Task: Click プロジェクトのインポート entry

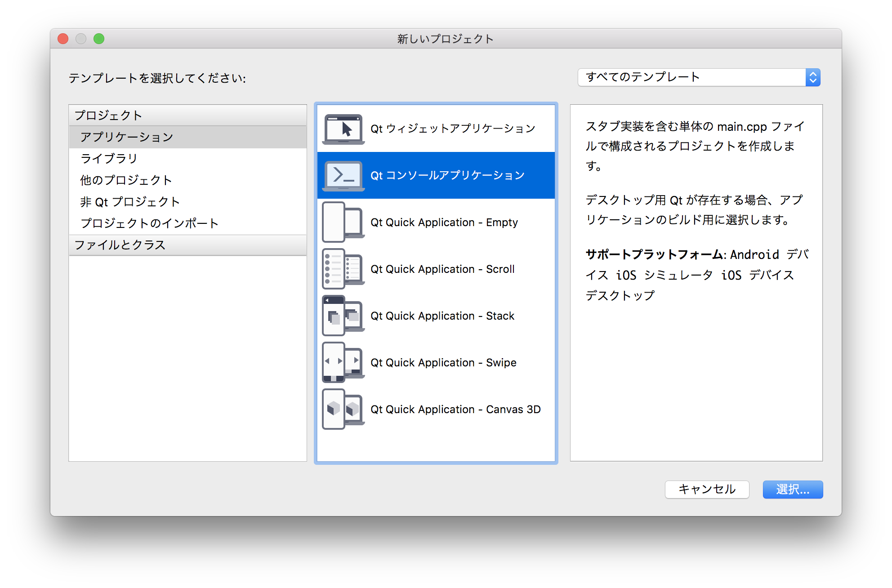Action: [x=150, y=223]
